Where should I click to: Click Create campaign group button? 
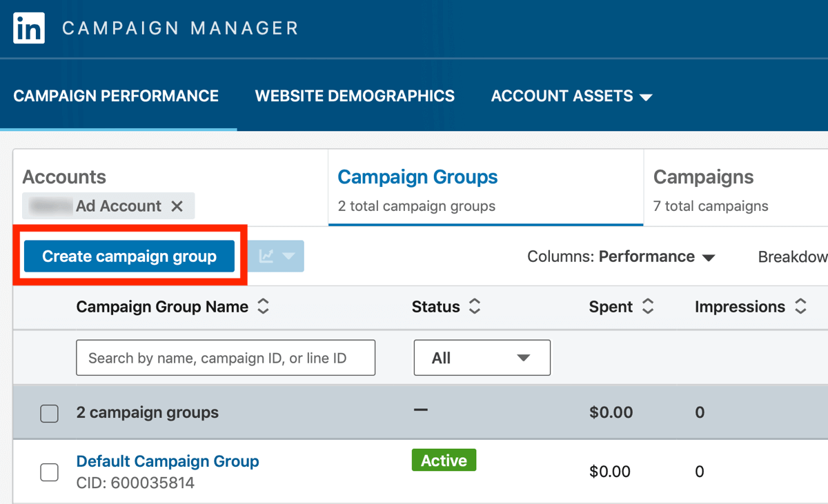(x=129, y=256)
